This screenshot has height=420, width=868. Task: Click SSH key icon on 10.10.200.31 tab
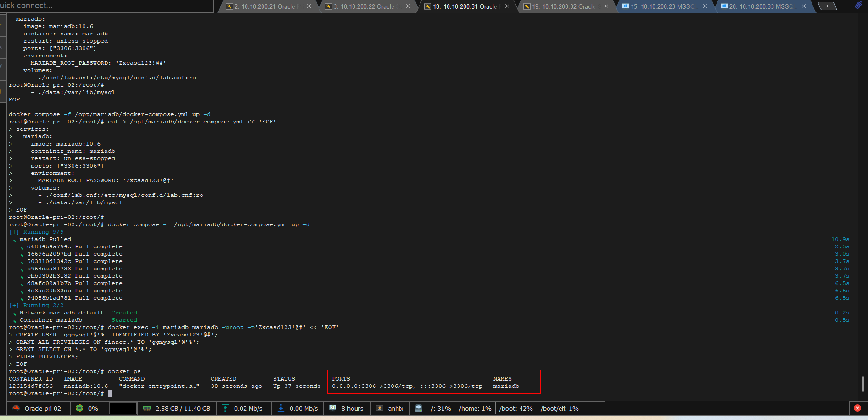pyautogui.click(x=428, y=6)
